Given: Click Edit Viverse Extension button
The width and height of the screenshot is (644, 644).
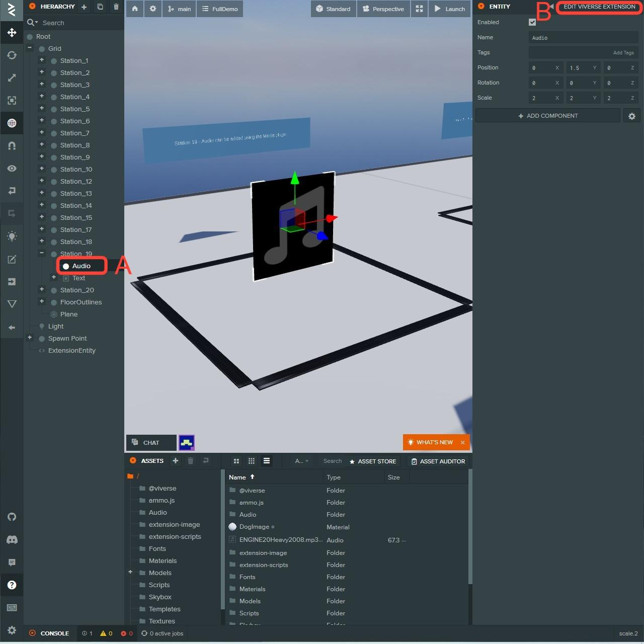Looking at the screenshot, I should click(x=599, y=7).
